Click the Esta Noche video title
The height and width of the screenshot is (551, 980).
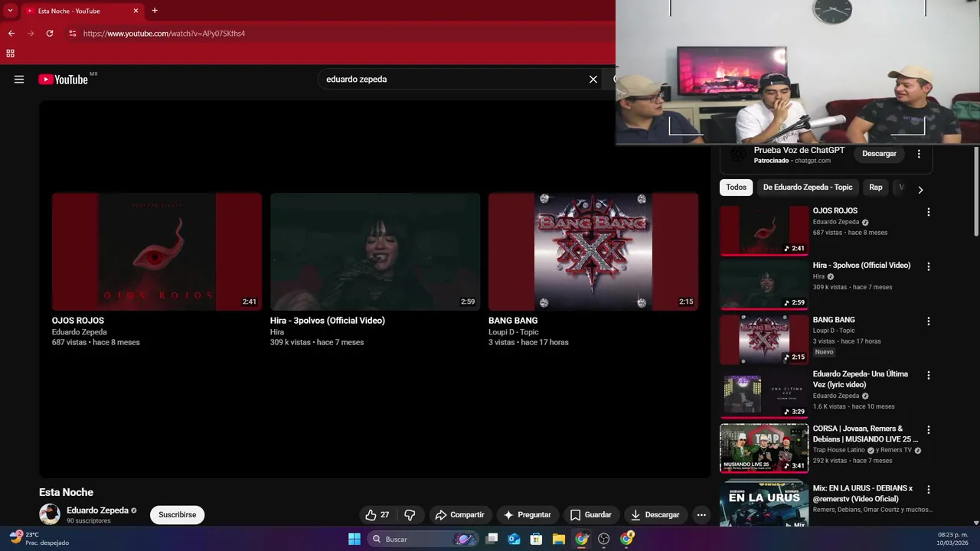66,492
